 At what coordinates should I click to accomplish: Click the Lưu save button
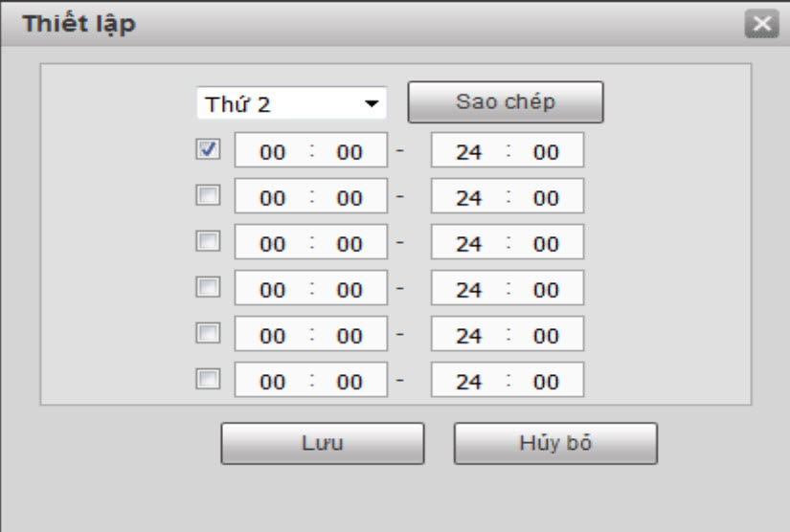coord(322,444)
